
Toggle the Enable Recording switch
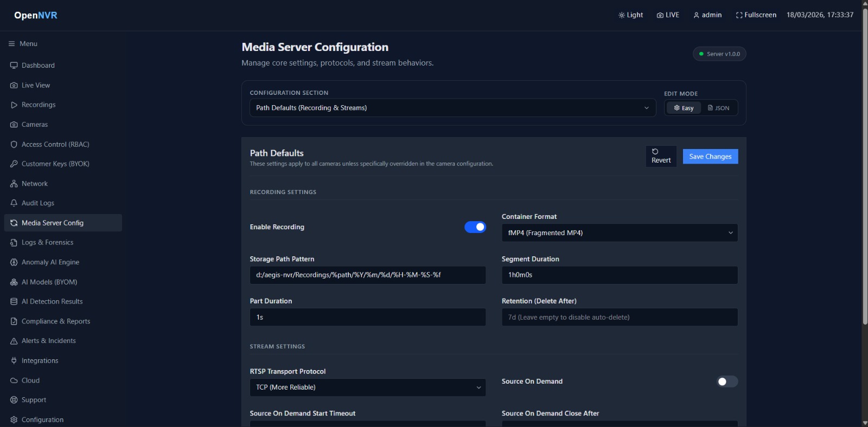[475, 227]
